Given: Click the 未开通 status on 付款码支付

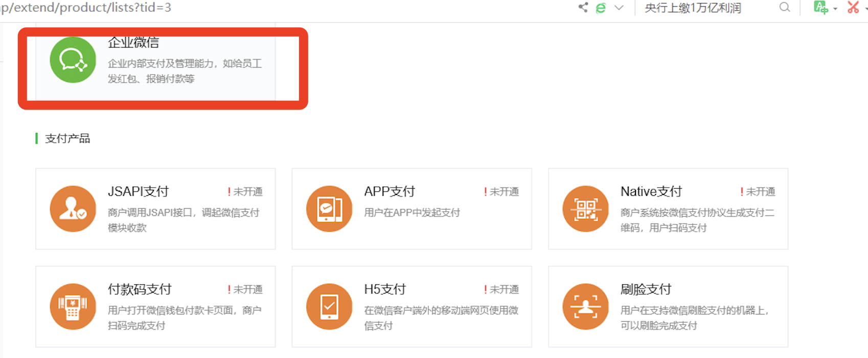Looking at the screenshot, I should click(x=245, y=289).
